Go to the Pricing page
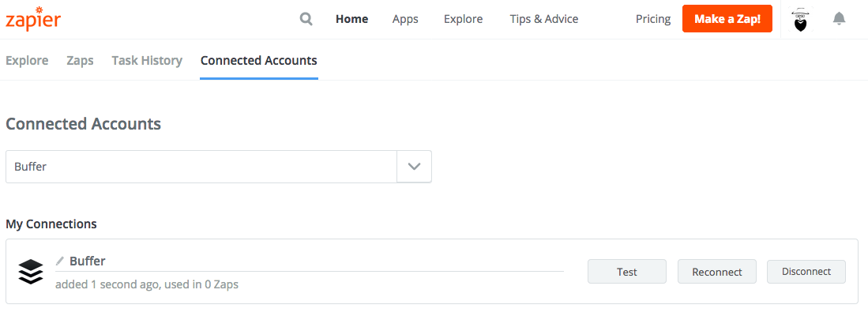This screenshot has height=316, width=868. tap(652, 19)
